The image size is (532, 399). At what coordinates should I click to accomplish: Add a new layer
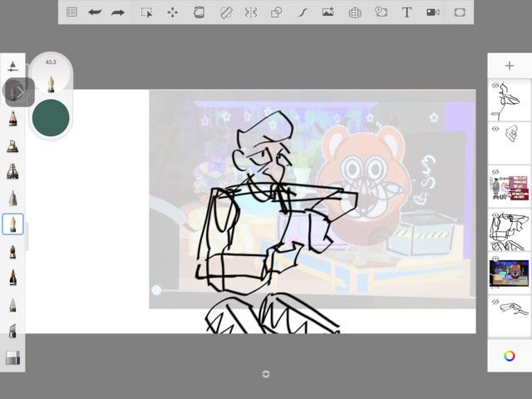[510, 66]
